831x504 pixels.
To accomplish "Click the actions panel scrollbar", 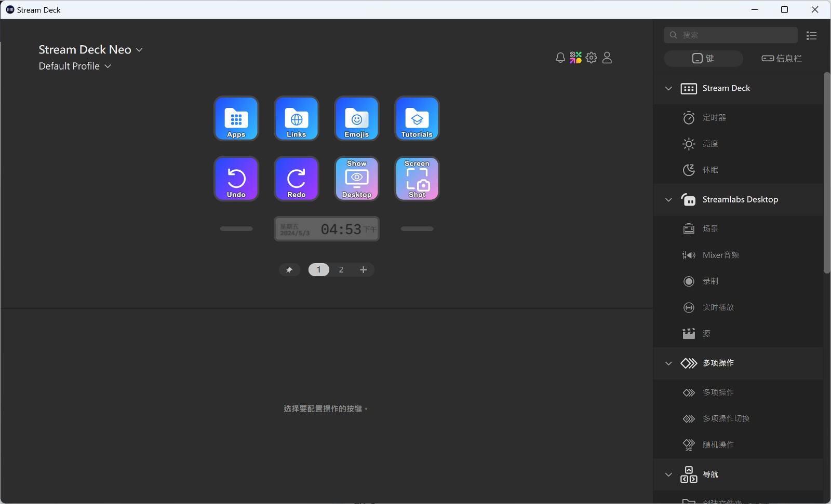I will point(827,173).
